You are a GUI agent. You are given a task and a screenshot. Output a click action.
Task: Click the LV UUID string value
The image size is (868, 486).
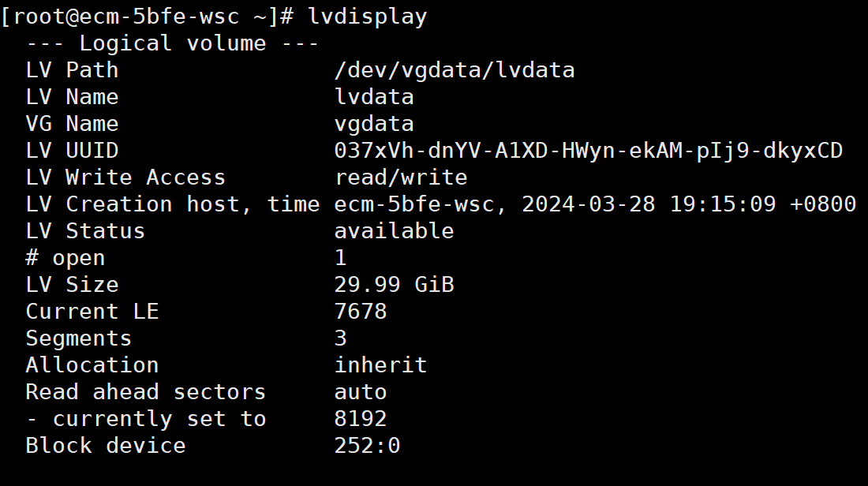(588, 151)
